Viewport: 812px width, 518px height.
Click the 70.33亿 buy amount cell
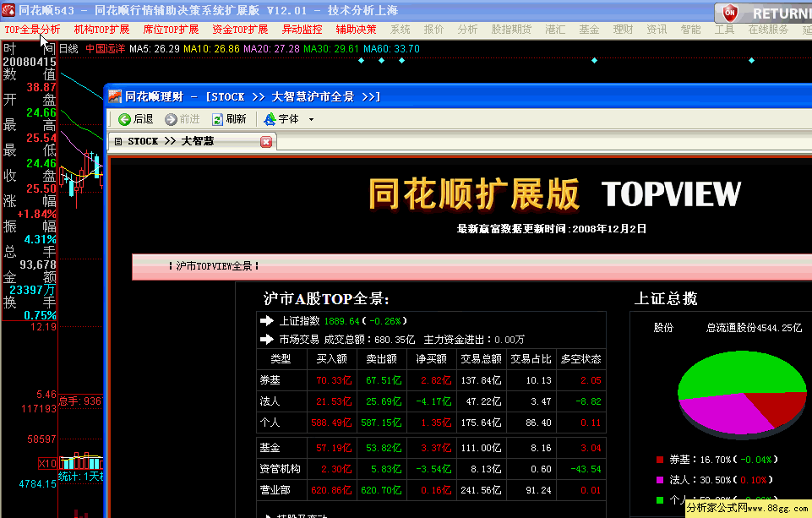point(334,380)
